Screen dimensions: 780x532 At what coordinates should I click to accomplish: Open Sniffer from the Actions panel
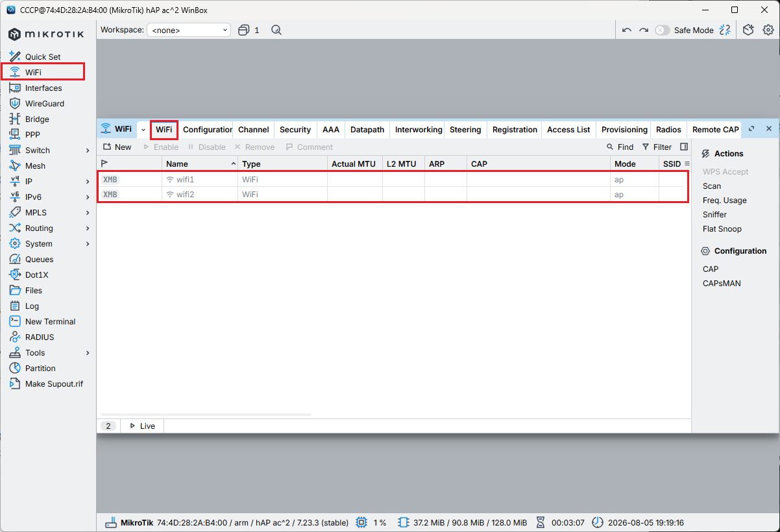(714, 215)
